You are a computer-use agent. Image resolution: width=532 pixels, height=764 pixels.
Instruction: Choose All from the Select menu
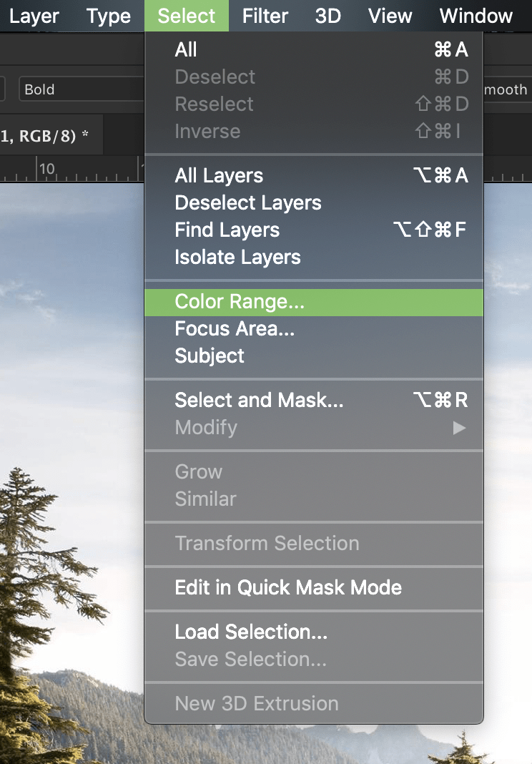(x=186, y=49)
